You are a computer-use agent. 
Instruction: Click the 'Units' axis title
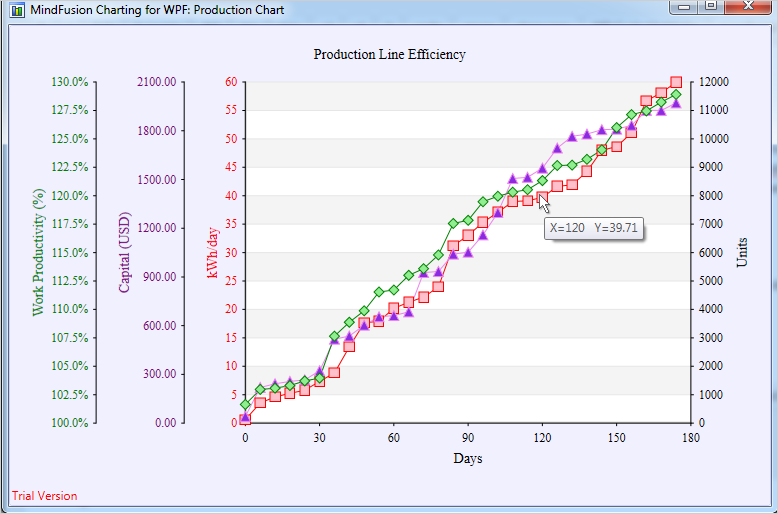click(742, 252)
